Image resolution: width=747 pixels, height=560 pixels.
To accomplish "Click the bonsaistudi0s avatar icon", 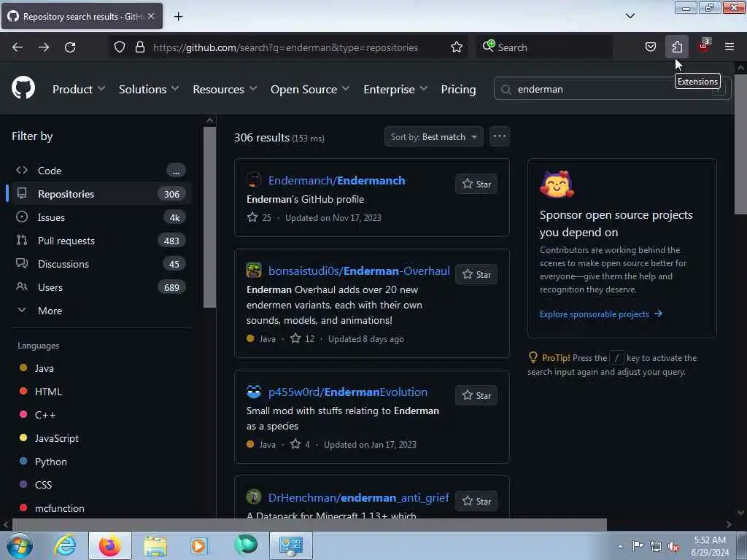I will (253, 271).
